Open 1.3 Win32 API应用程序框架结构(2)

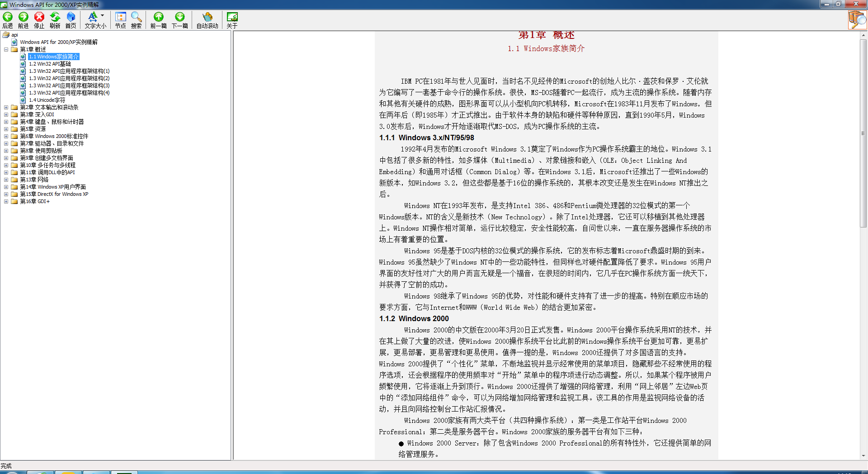(x=69, y=78)
